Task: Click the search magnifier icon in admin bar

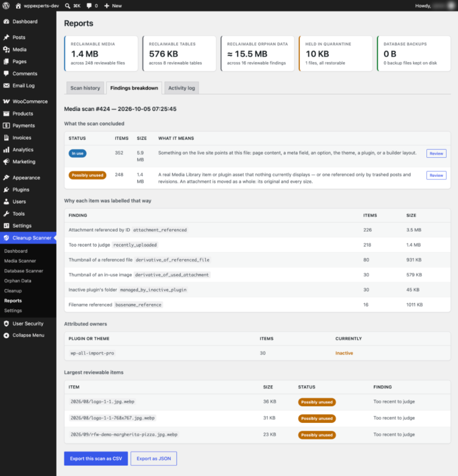Action: pyautogui.click(x=67, y=6)
